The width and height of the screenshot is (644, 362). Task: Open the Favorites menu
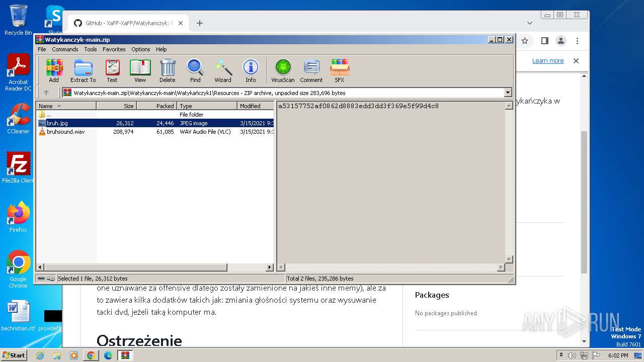(x=114, y=49)
